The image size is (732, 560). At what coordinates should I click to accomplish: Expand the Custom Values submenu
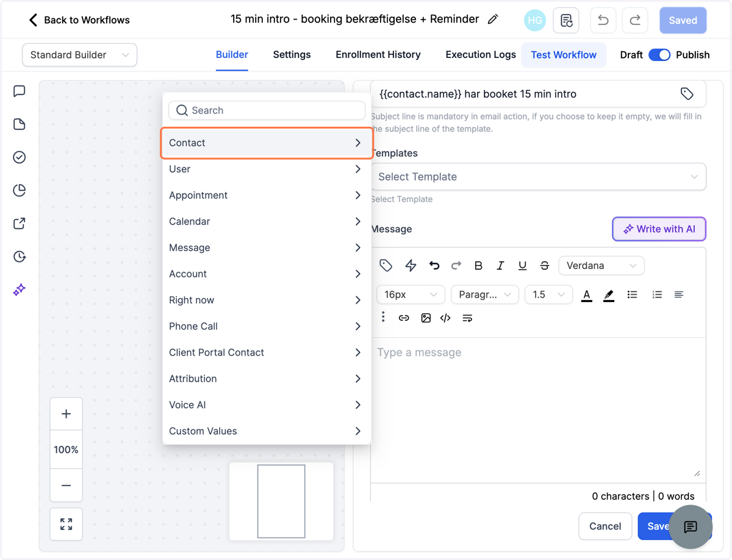click(x=267, y=431)
